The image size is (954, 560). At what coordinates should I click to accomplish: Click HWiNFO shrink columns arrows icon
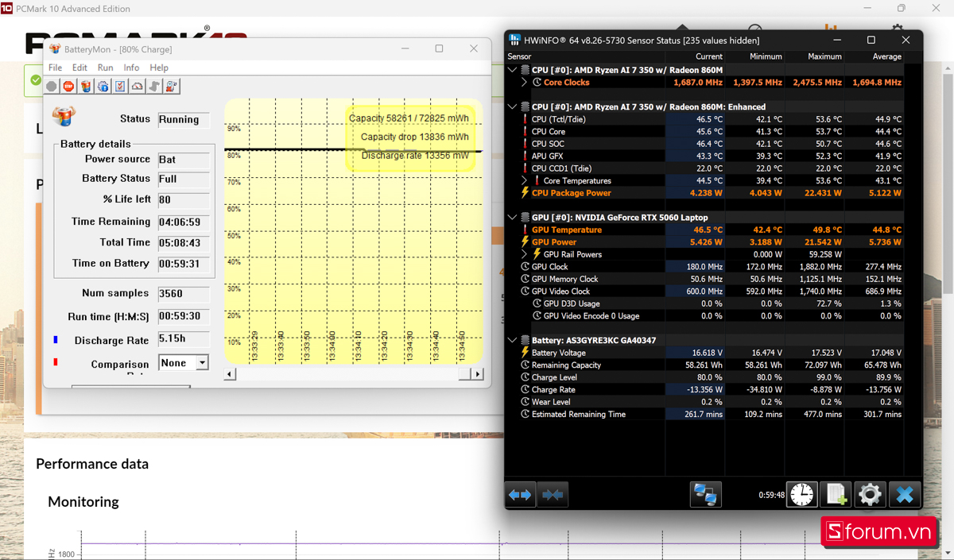[x=553, y=494]
